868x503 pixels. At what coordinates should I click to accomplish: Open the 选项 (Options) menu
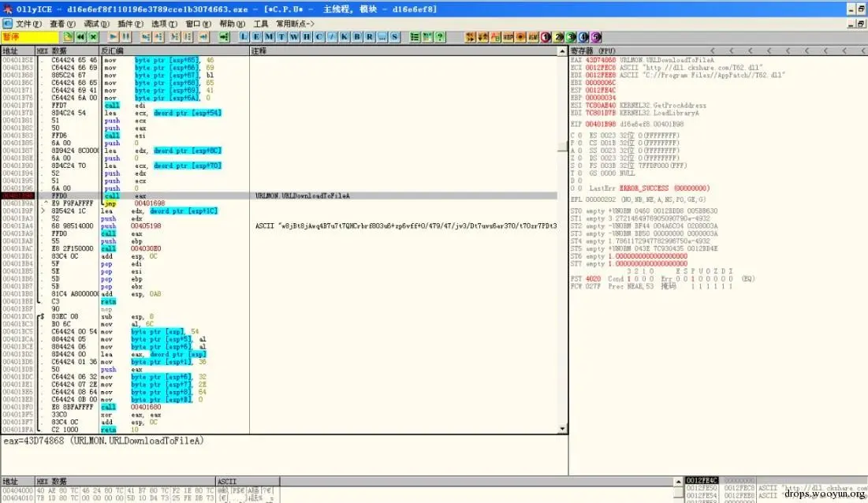tap(164, 24)
